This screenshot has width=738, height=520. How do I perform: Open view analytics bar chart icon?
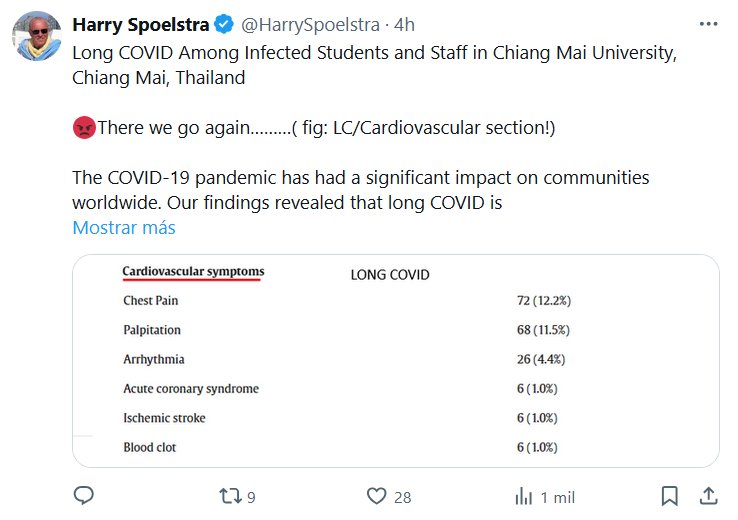pyautogui.click(x=523, y=496)
